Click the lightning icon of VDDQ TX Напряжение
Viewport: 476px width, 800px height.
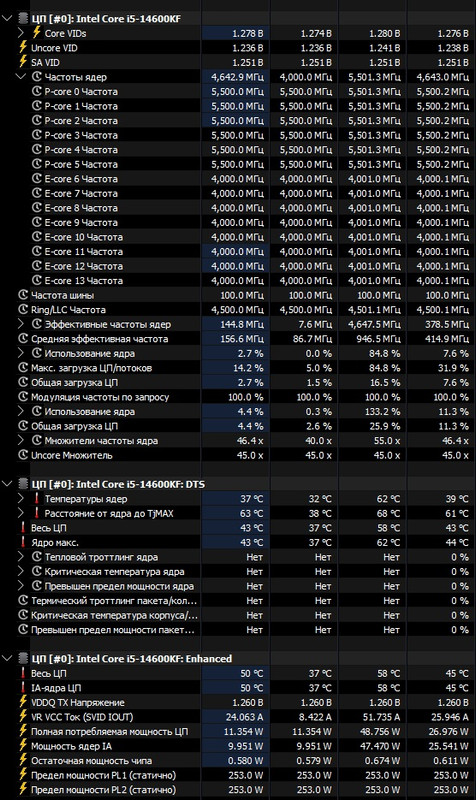tap(22, 702)
